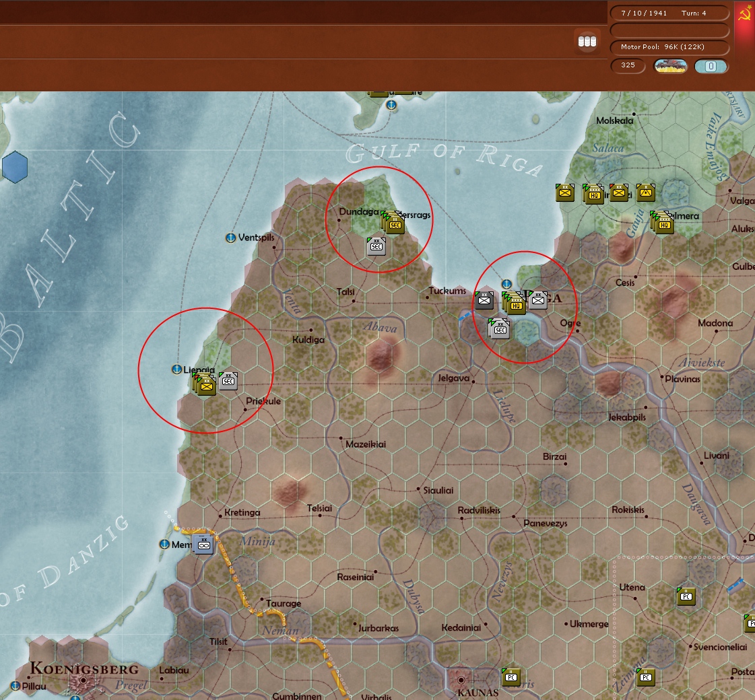This screenshot has width=755, height=700.
Task: Select the yellow infantry unit with the red corner
Action: (619, 193)
